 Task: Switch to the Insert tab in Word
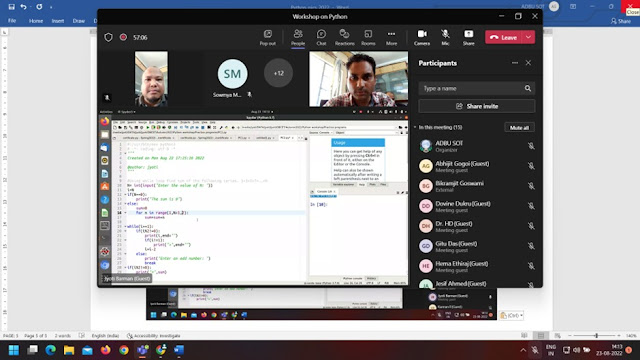[58, 20]
